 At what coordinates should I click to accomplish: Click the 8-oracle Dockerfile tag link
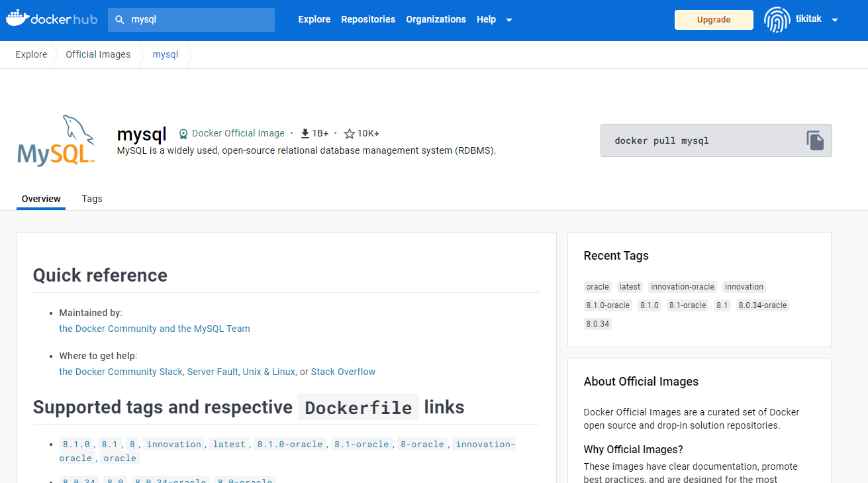click(422, 445)
